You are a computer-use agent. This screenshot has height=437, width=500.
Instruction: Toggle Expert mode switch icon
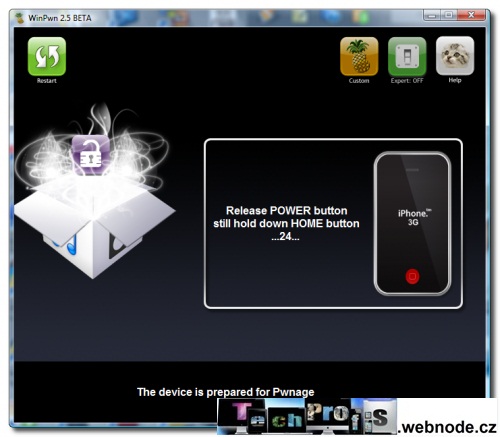click(x=407, y=56)
